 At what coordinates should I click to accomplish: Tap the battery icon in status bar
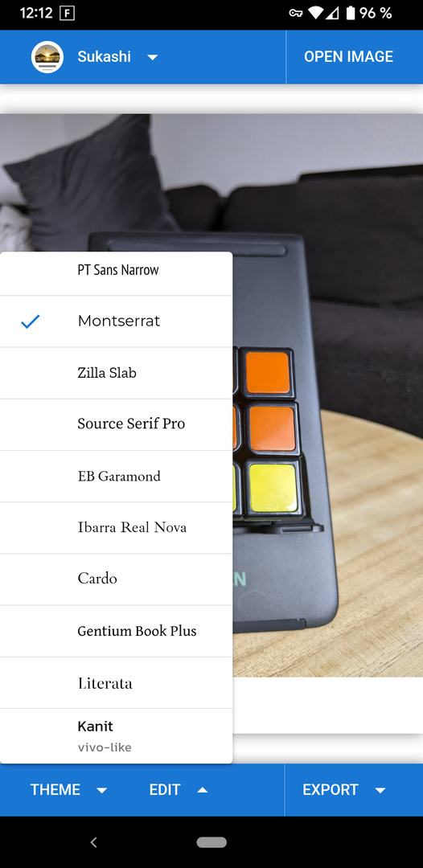(351, 13)
